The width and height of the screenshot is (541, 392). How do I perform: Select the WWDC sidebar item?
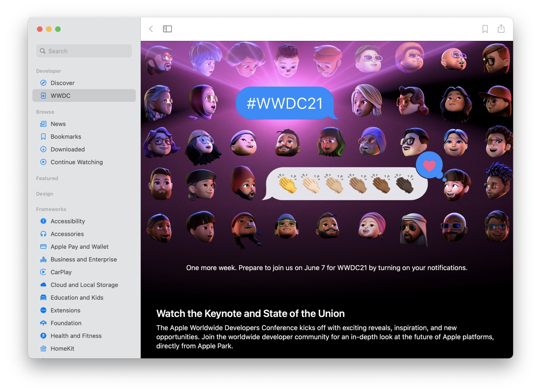[84, 95]
